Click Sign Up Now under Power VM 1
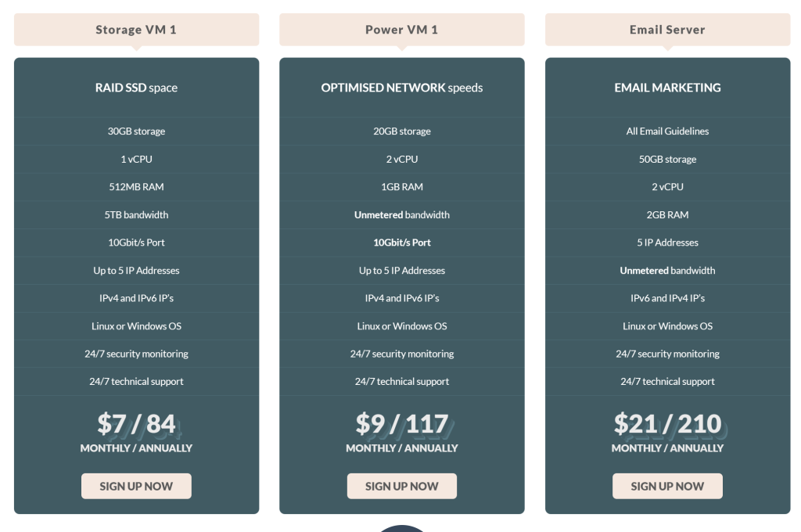This screenshot has width=801, height=532. pyautogui.click(x=402, y=486)
